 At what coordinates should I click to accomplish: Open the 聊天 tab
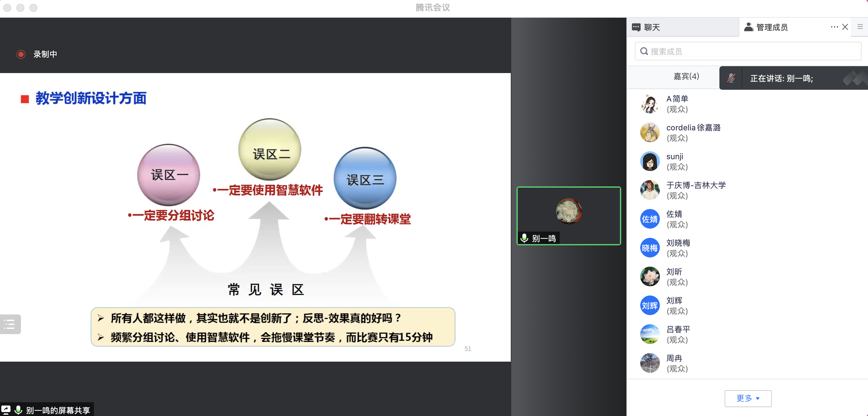tap(683, 27)
